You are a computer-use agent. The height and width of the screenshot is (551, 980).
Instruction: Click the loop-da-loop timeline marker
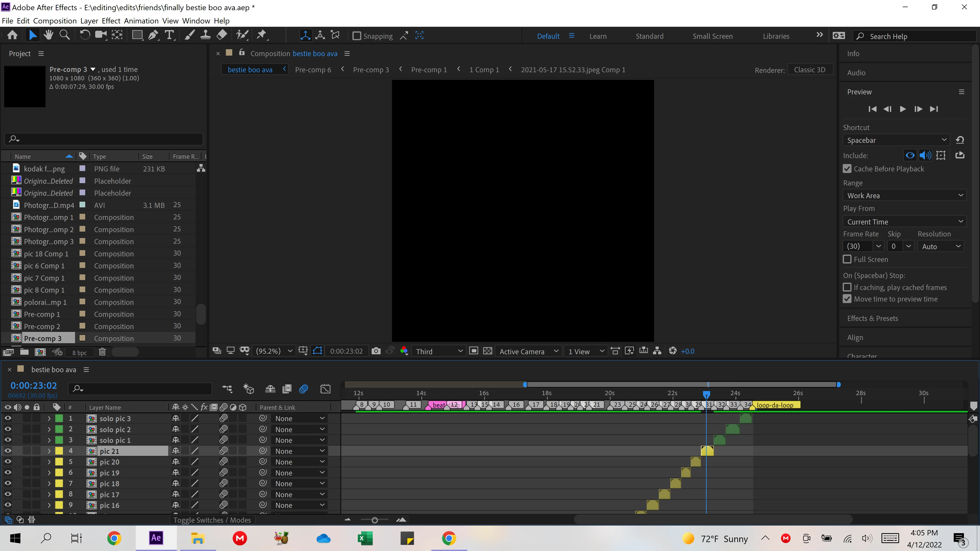[x=775, y=405]
